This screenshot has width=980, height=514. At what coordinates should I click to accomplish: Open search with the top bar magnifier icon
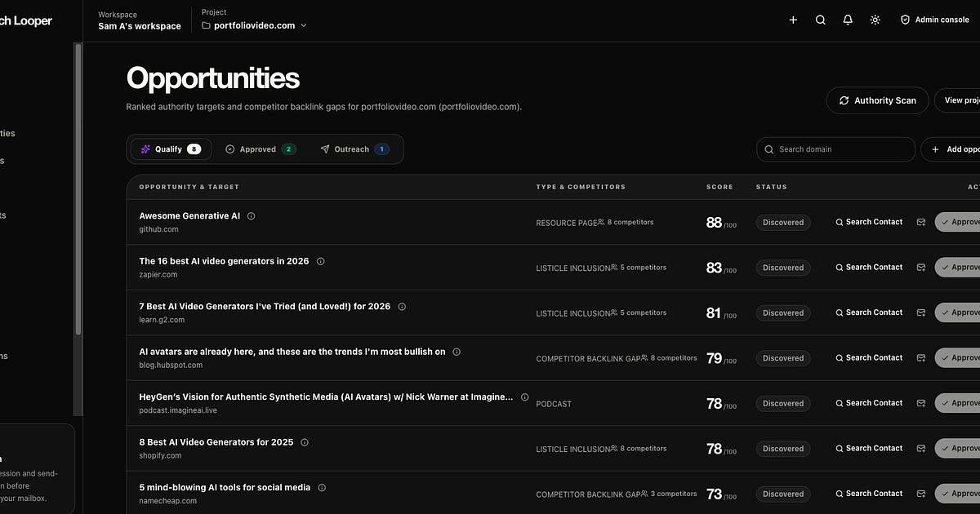tap(821, 20)
